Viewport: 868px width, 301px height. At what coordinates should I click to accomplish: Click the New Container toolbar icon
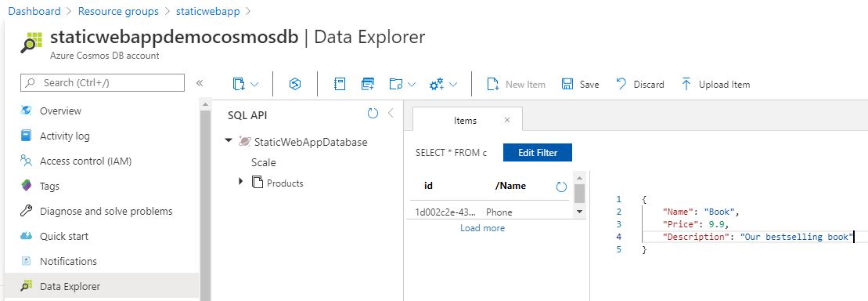coord(239,84)
